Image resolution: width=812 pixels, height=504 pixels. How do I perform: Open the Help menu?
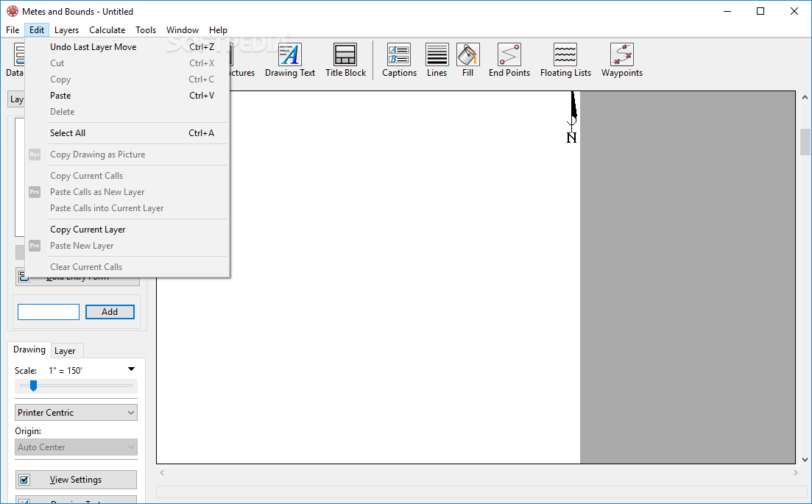pyautogui.click(x=218, y=30)
